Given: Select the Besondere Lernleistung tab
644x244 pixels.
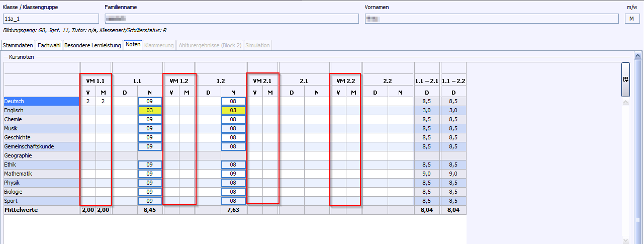Looking at the screenshot, I should pos(93,45).
